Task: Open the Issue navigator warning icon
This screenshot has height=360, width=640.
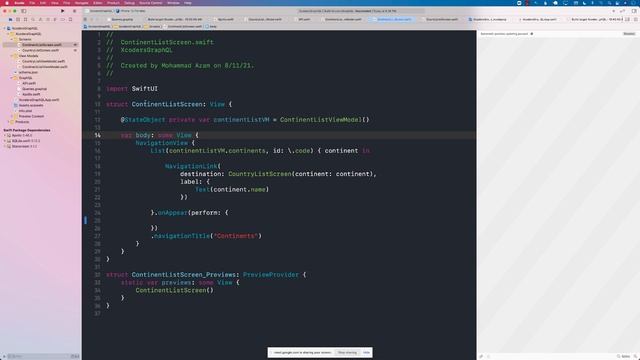Action: tap(40, 19)
